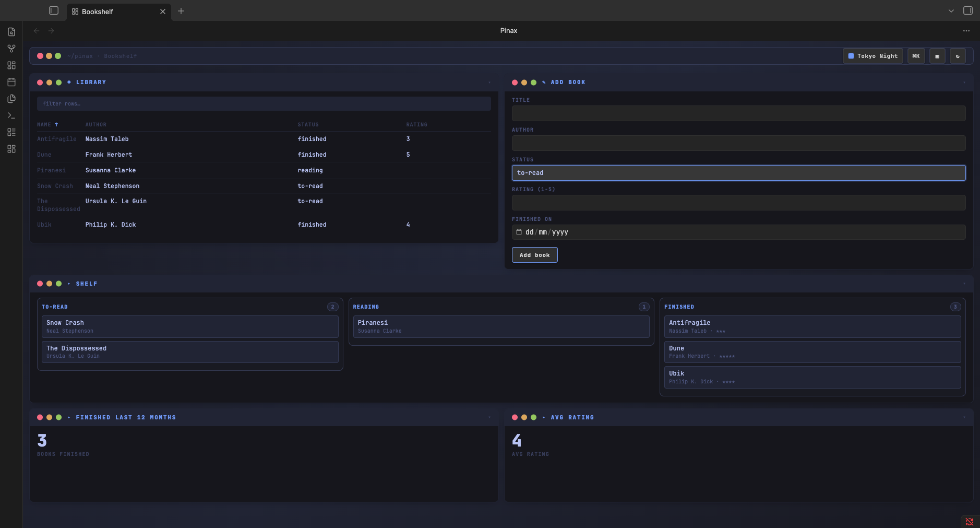
Task: Click author cell Philip K. Dick
Action: (111, 225)
